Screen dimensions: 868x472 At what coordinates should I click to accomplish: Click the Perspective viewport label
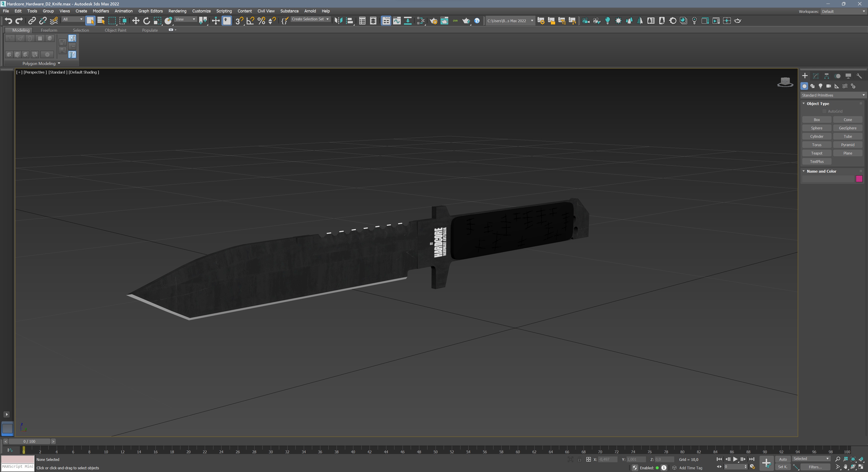coord(35,72)
